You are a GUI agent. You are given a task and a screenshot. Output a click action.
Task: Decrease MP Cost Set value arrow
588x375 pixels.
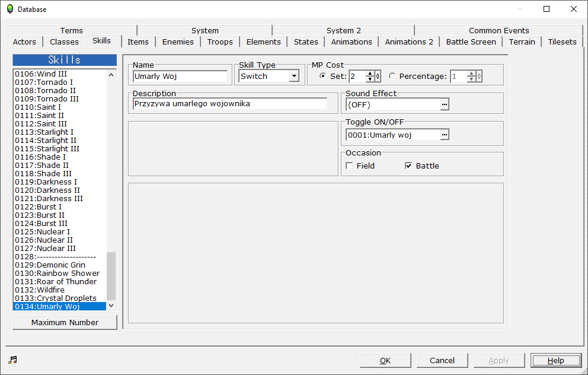[x=370, y=79]
